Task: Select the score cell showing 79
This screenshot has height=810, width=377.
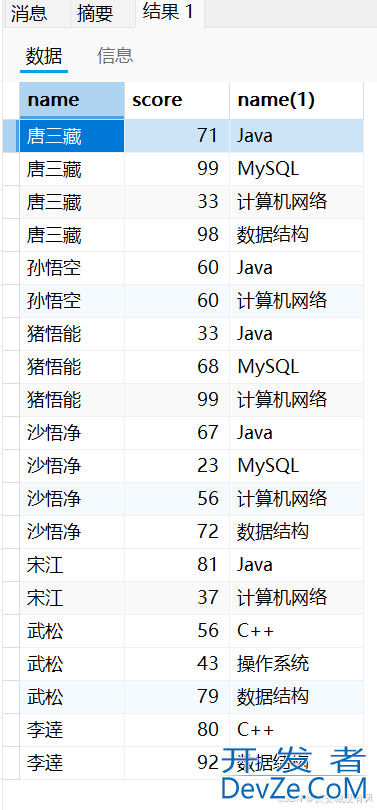Action: [177, 698]
